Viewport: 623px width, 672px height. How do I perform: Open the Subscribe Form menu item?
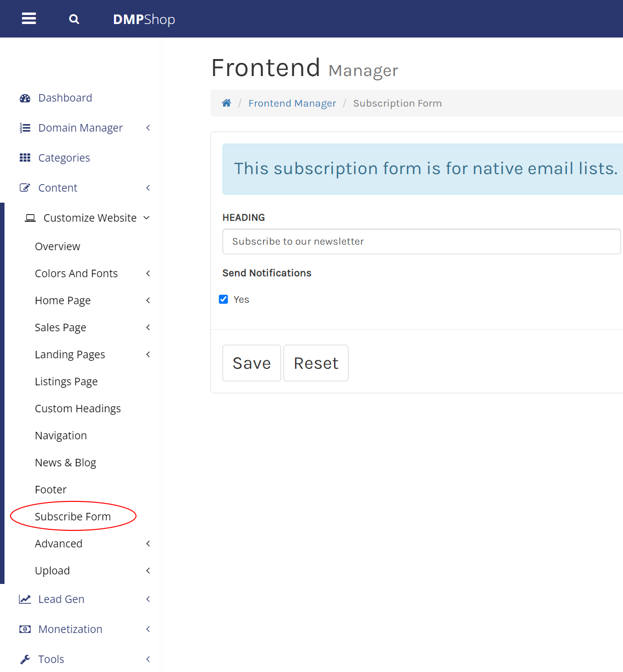point(73,516)
